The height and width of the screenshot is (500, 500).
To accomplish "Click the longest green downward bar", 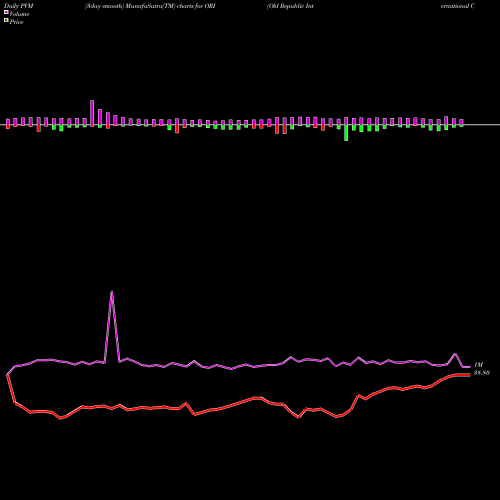I will click(x=346, y=133).
